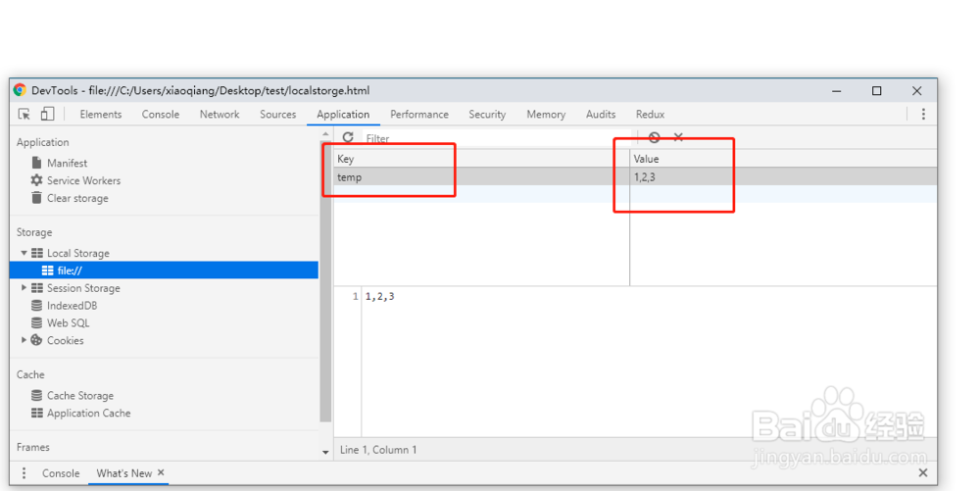Minimize the DevTools window
Image resolution: width=980 pixels, height=491 pixels.
pyautogui.click(x=836, y=91)
